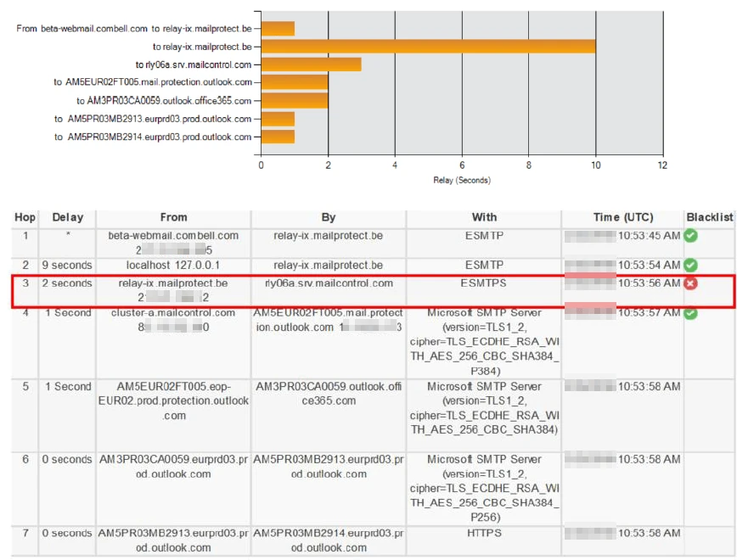The height and width of the screenshot is (560, 737).
Task: Click the Relay (Seconds) axis label
Action: (x=462, y=181)
